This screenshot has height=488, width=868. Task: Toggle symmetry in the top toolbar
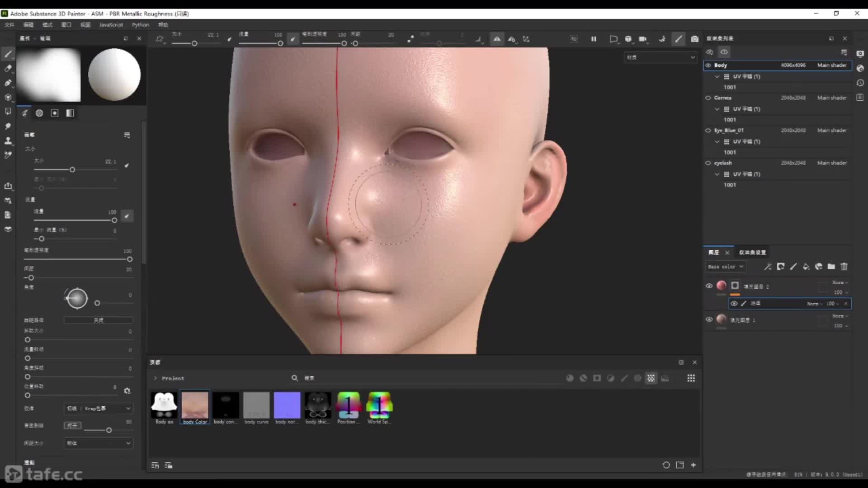[497, 39]
